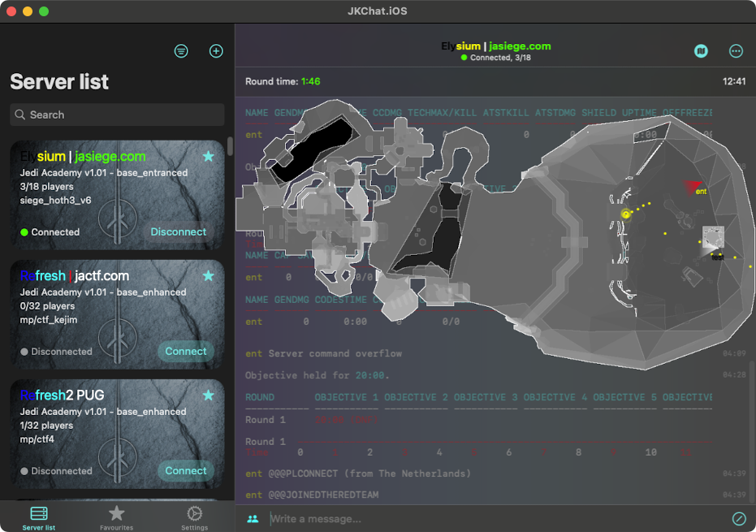Click the Round time 1:46 label
Image resolution: width=756 pixels, height=532 pixels.
coord(283,81)
